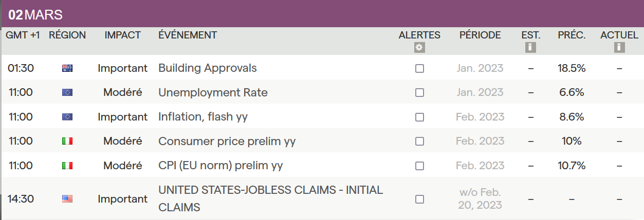The image size is (644, 220).
Task: Click EU flag on Unemployment Rate row
Action: [67, 93]
